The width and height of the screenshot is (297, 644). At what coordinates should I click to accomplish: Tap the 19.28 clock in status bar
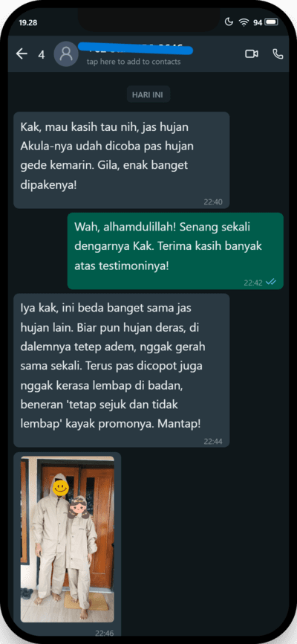pos(27,22)
